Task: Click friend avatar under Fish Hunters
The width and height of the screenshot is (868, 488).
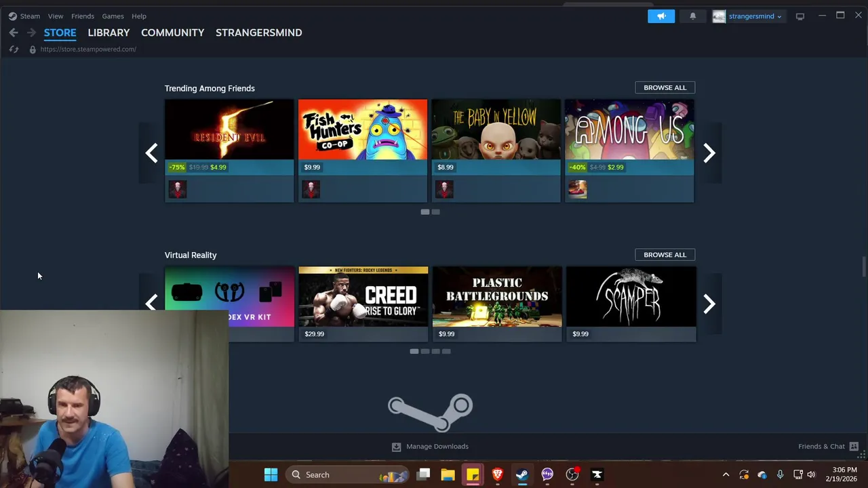Action: click(x=311, y=189)
